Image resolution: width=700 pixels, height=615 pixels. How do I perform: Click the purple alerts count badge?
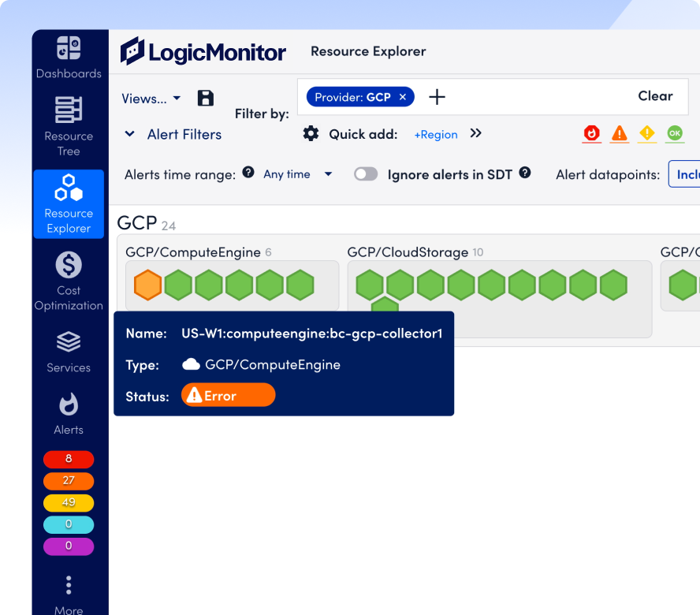pos(69,546)
